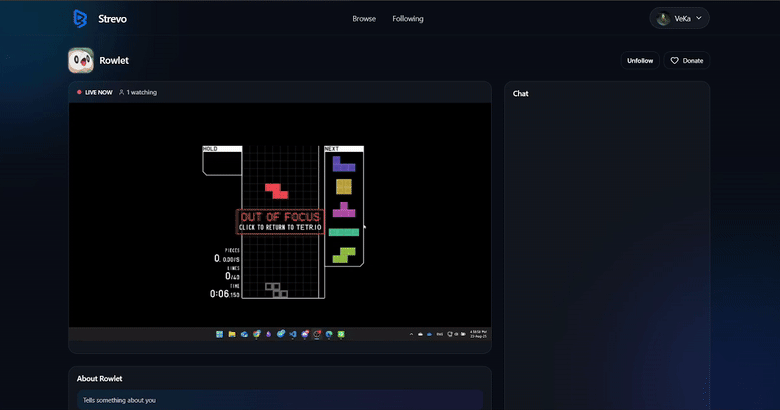Image resolution: width=780 pixels, height=410 pixels.
Task: Select the yellow square piece in NEXT queue
Action: [x=344, y=186]
